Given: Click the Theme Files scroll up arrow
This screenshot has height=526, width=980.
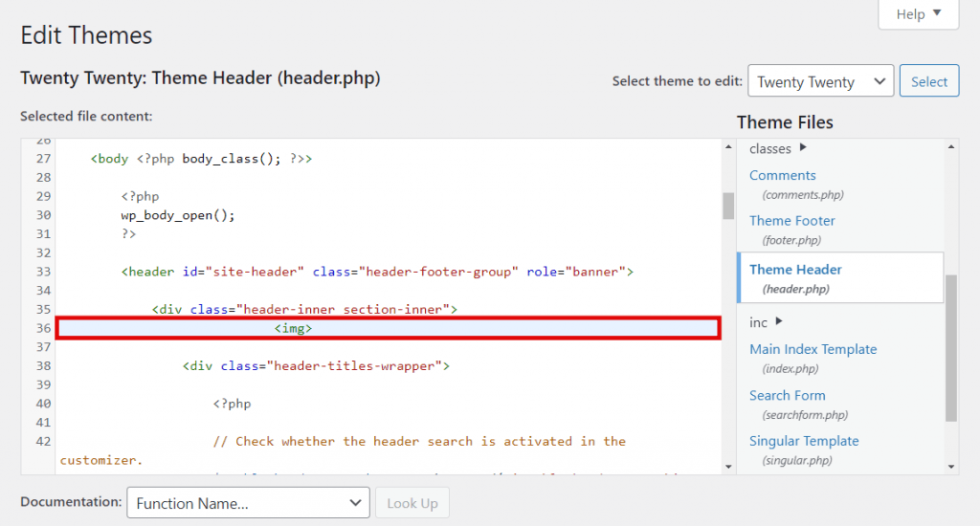Looking at the screenshot, I should click(951, 147).
